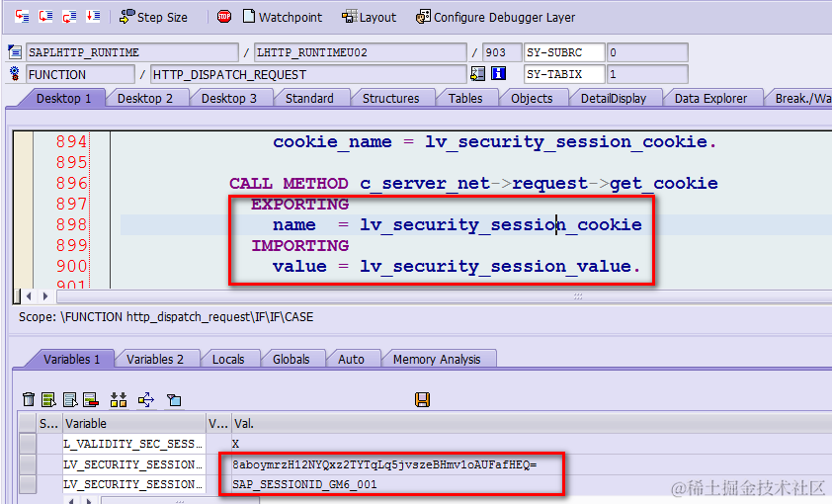The image size is (832, 504).
Task: Click the navigate icon right of HTTP_DISPATCH_REQUEST
Action: click(477, 74)
